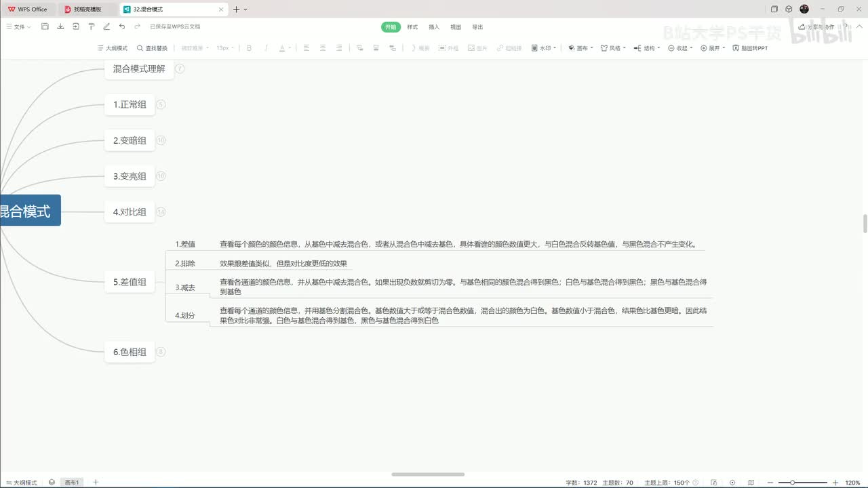Select the 画布1 canvas tab
868x488 pixels.
(72, 483)
